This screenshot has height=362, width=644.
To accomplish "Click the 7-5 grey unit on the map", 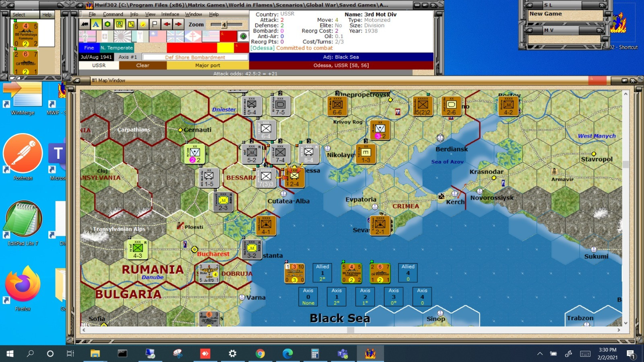I will point(280,106).
